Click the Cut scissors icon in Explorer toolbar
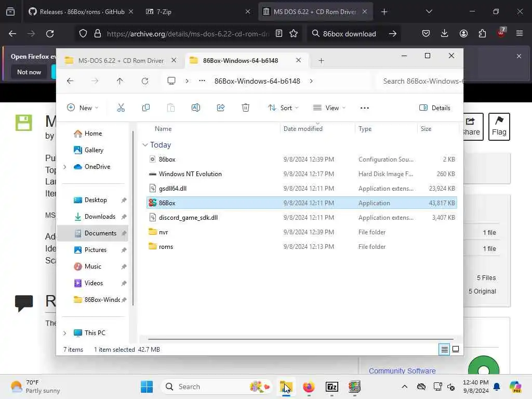The image size is (532, 399). coord(121,108)
